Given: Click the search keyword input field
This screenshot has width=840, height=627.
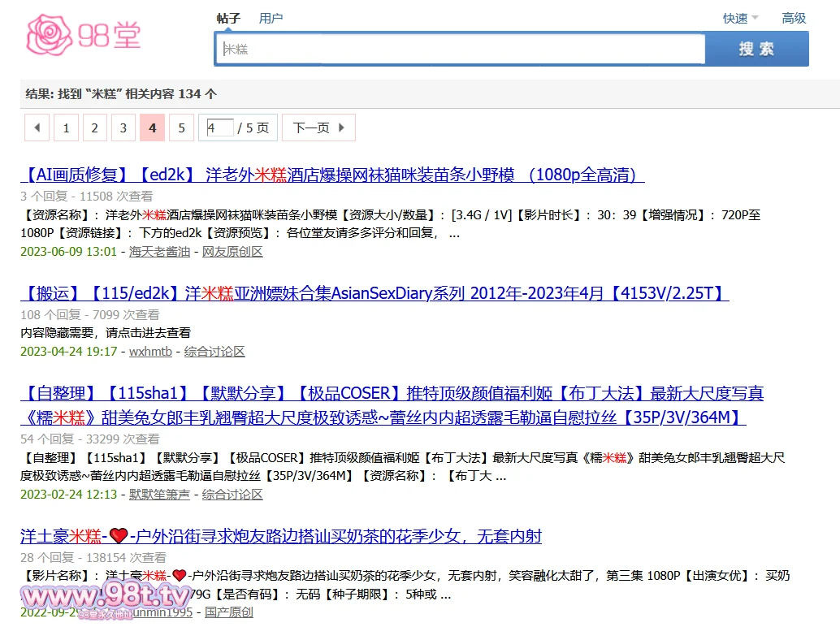Looking at the screenshot, I should pyautogui.click(x=459, y=49).
